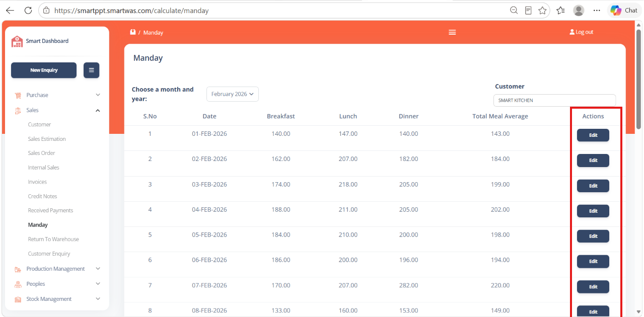The width and height of the screenshot is (644, 317).
Task: Open Sales Order in sidebar
Action: (41, 153)
